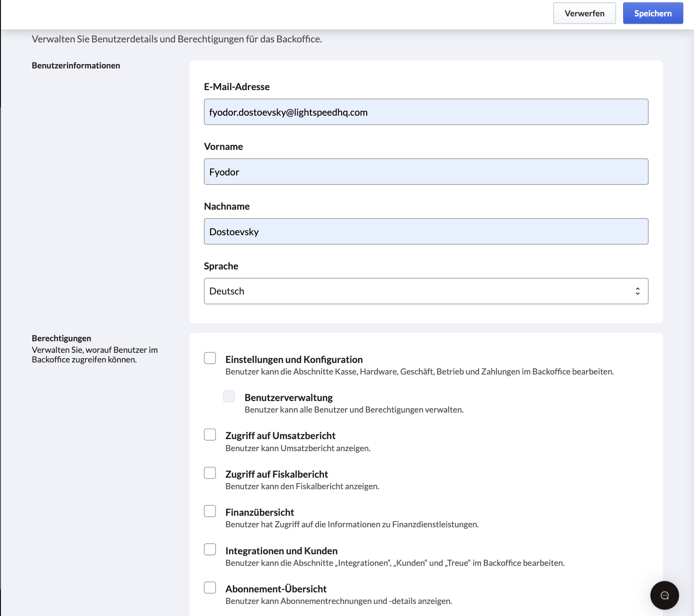The width and height of the screenshot is (694, 616).
Task: Check Integrationen und Kunden permission
Action: click(x=210, y=549)
